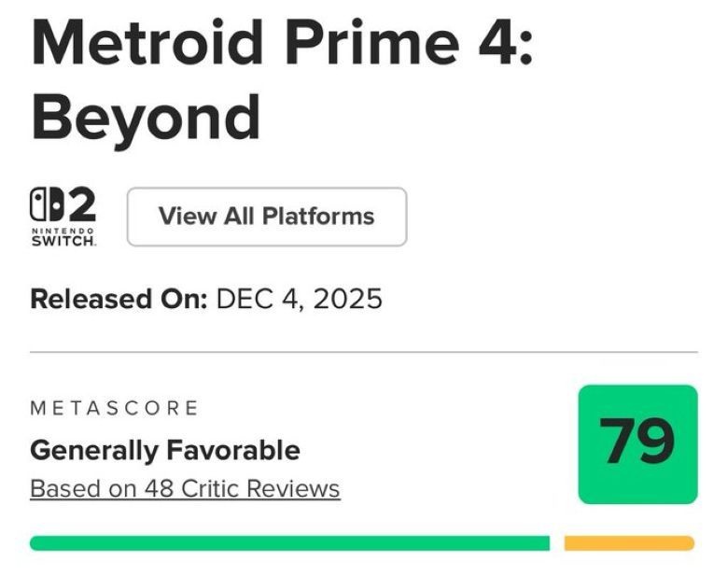Click the word "Beyond" in the title

click(145, 118)
